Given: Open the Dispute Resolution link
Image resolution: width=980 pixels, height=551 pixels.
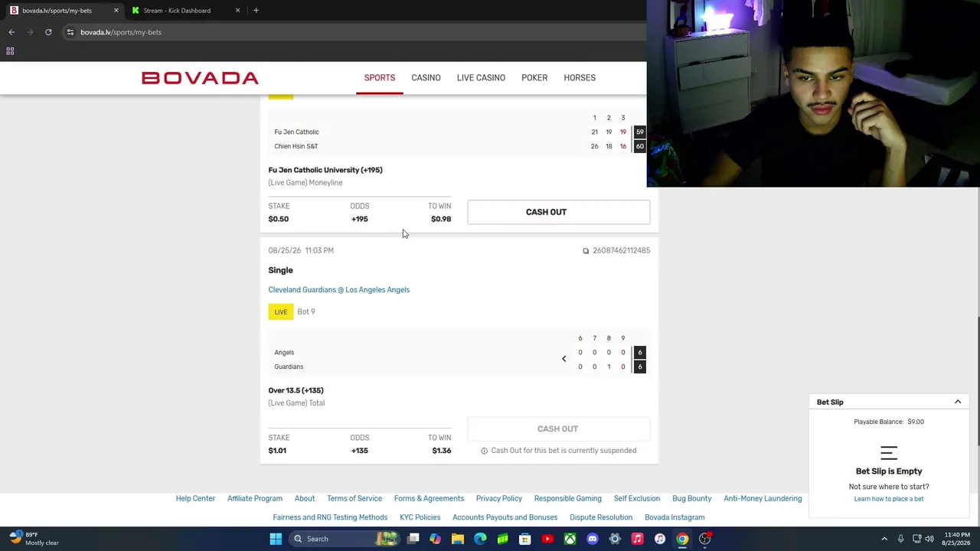Looking at the screenshot, I should [601, 517].
